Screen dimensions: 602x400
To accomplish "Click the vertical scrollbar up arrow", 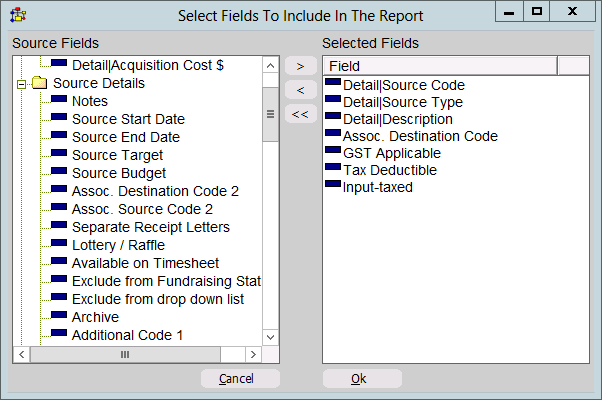I will pos(270,65).
